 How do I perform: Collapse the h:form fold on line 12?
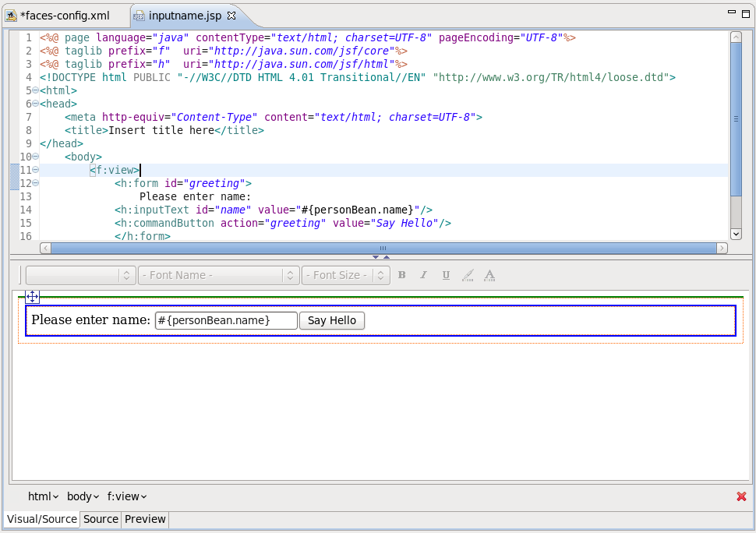click(35, 183)
